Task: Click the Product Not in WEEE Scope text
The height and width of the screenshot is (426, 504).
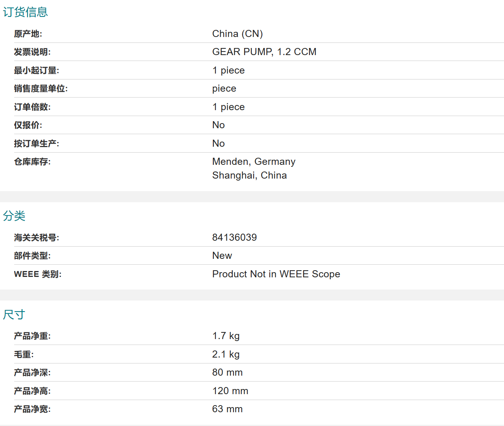Action: click(x=276, y=274)
